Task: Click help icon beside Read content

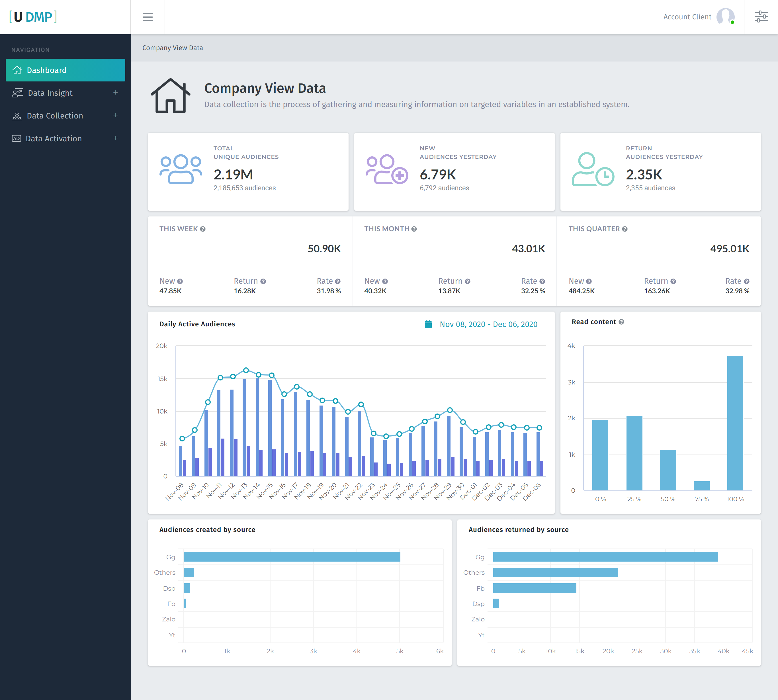Action: point(621,322)
